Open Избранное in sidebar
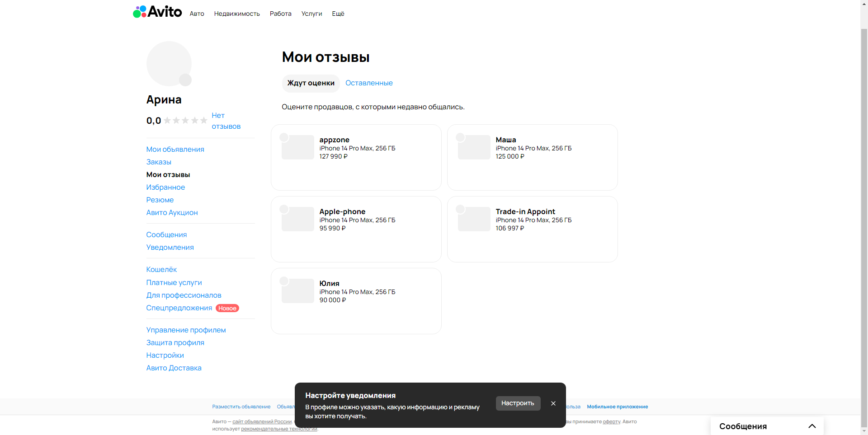 pyautogui.click(x=165, y=187)
